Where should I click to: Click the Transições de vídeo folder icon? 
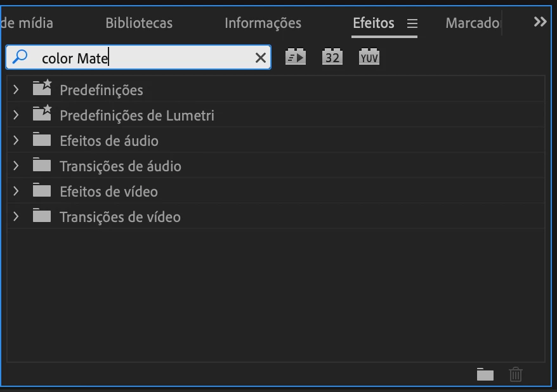click(x=42, y=216)
